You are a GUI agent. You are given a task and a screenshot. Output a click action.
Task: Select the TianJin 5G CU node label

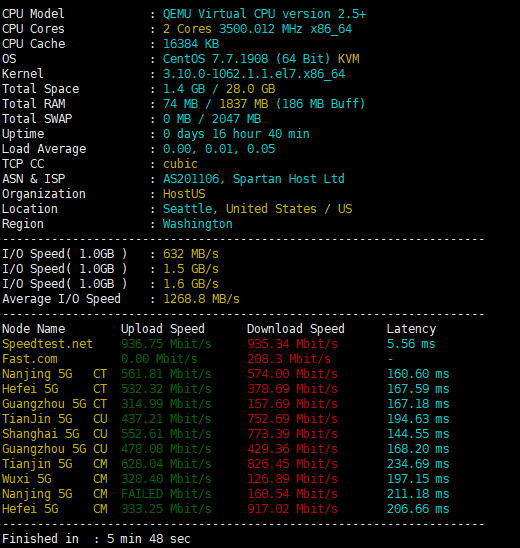pyautogui.click(x=55, y=419)
